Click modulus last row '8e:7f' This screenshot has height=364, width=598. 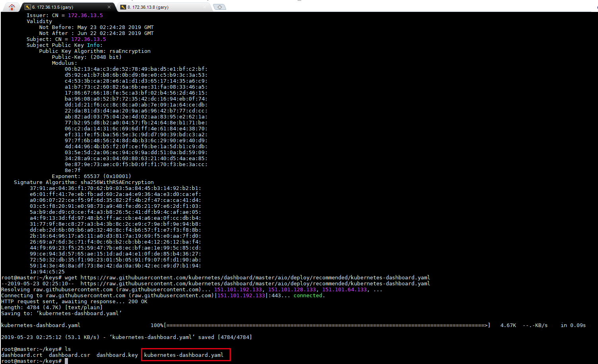tap(73, 170)
